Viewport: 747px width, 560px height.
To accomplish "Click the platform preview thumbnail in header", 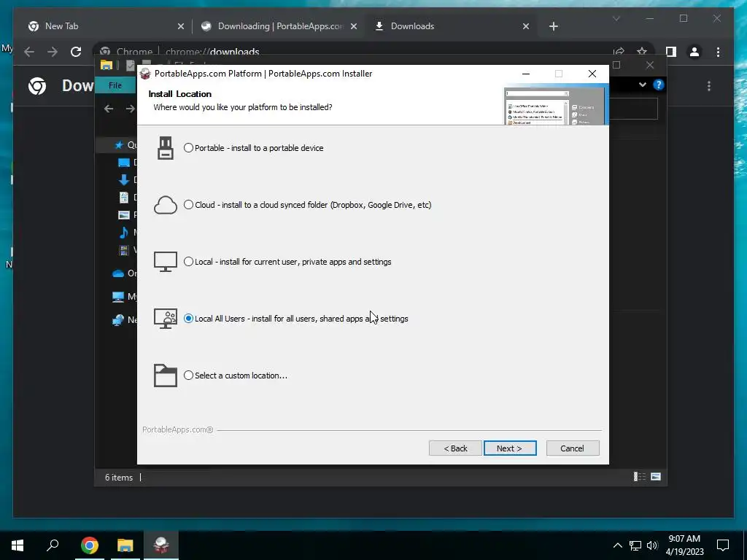I will 556,105.
